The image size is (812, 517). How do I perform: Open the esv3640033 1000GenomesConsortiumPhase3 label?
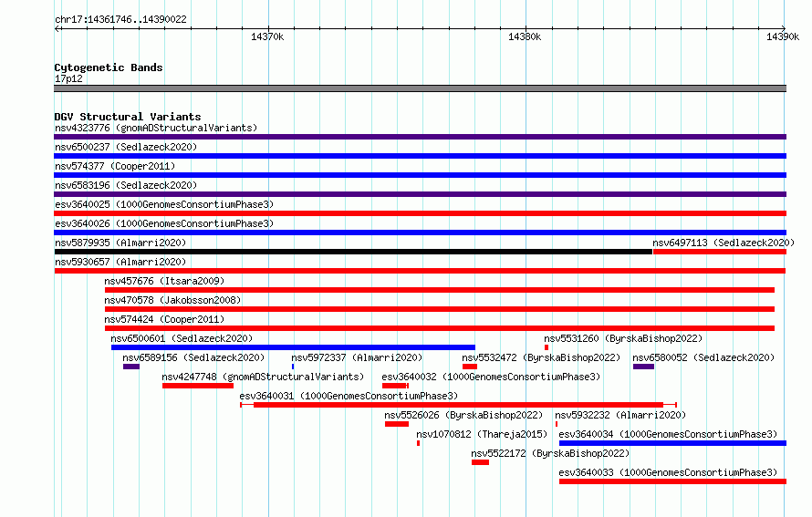coord(668,472)
